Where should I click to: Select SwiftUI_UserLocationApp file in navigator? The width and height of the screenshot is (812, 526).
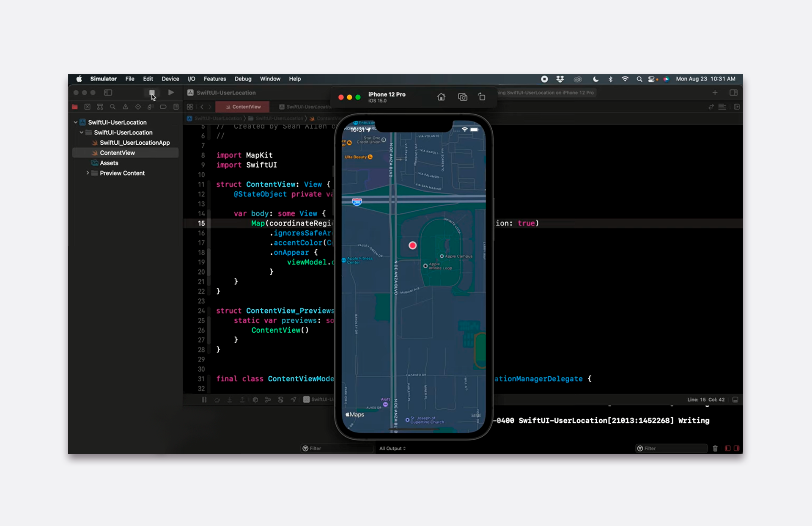tap(134, 143)
